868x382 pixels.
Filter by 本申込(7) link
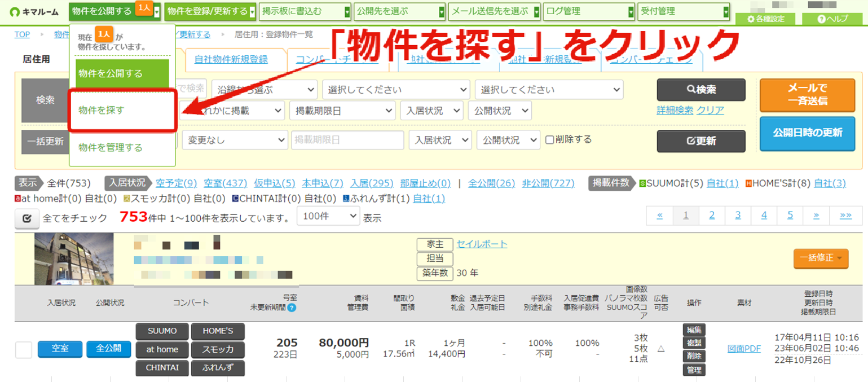(323, 183)
